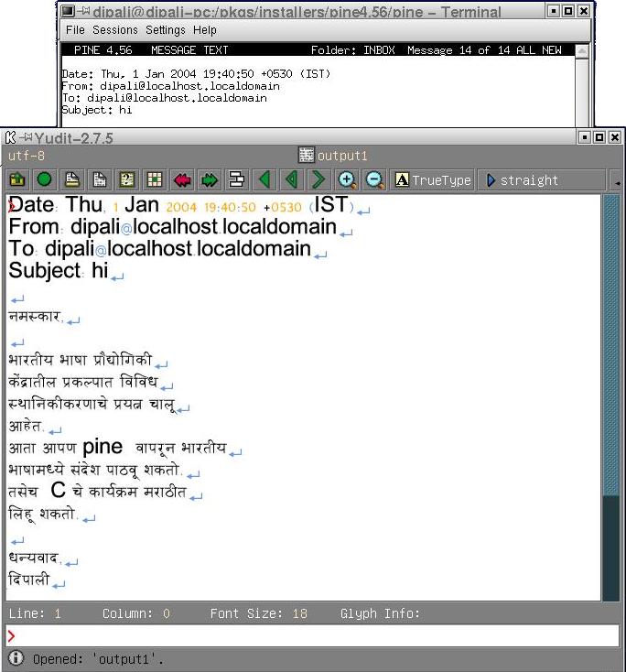
Task: Expand the toolbar overflow arrow at right end
Action: tap(617, 183)
